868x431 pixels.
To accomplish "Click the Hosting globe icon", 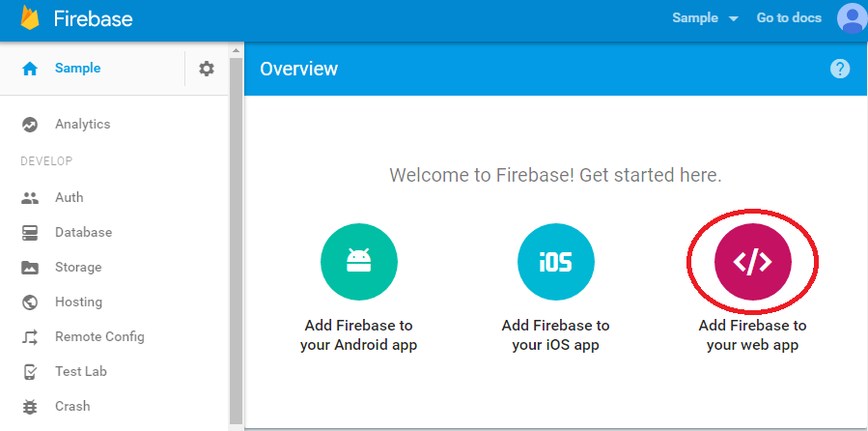I will [x=29, y=302].
